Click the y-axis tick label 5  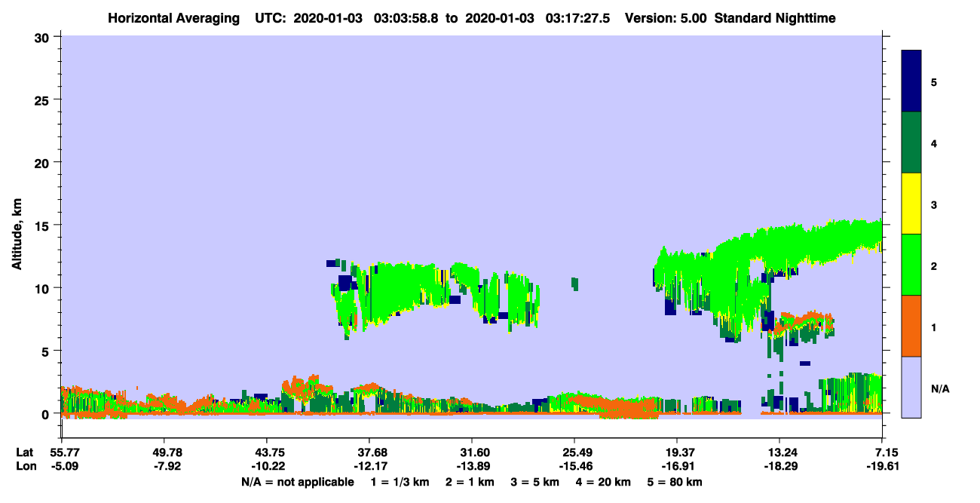point(47,351)
